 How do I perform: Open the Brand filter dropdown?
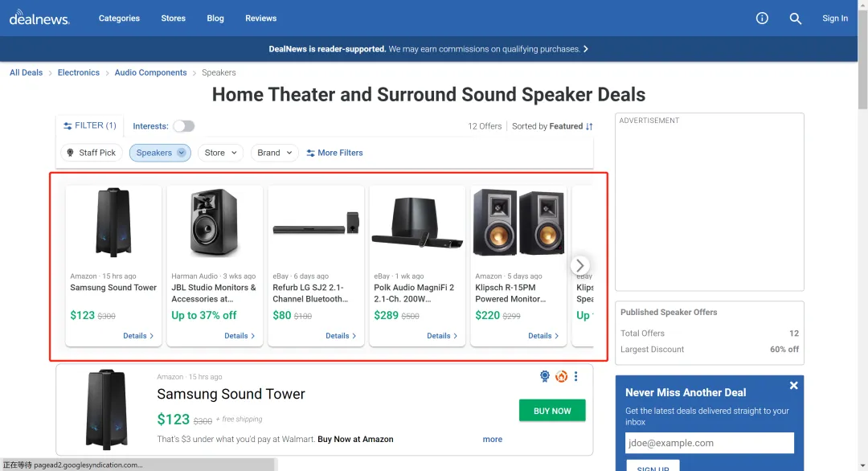click(275, 153)
